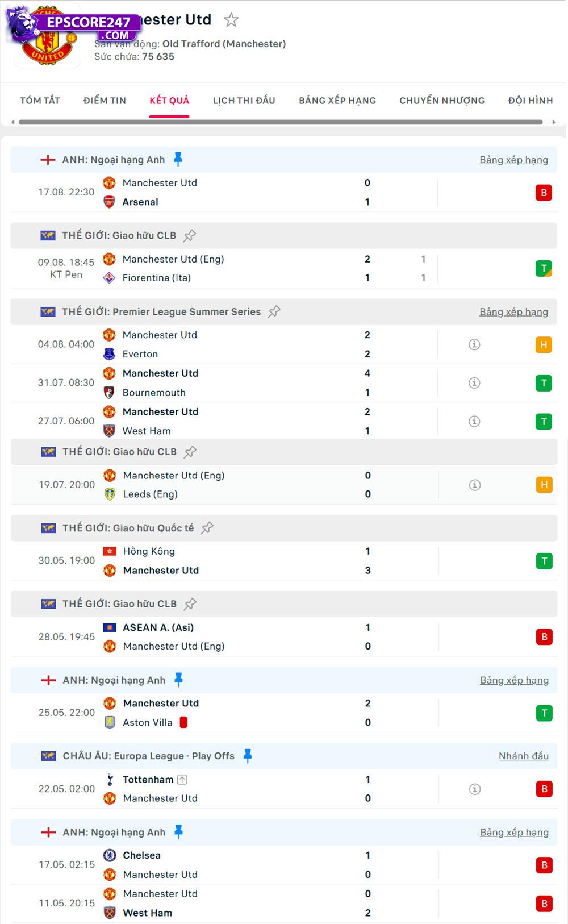The width and height of the screenshot is (568, 924).
Task: Pin the Premier League Summer Series league
Action: (x=274, y=311)
